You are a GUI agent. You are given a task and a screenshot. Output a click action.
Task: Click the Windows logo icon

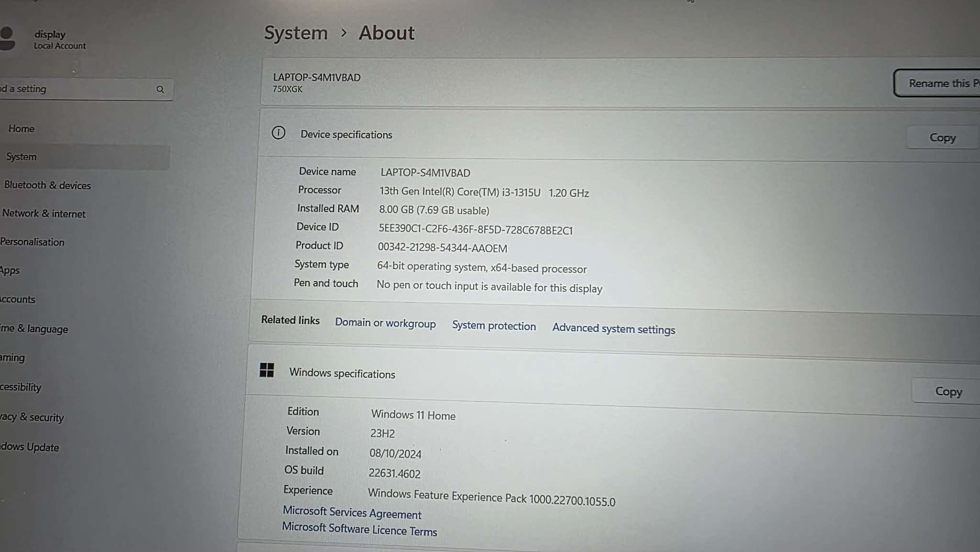pos(267,370)
